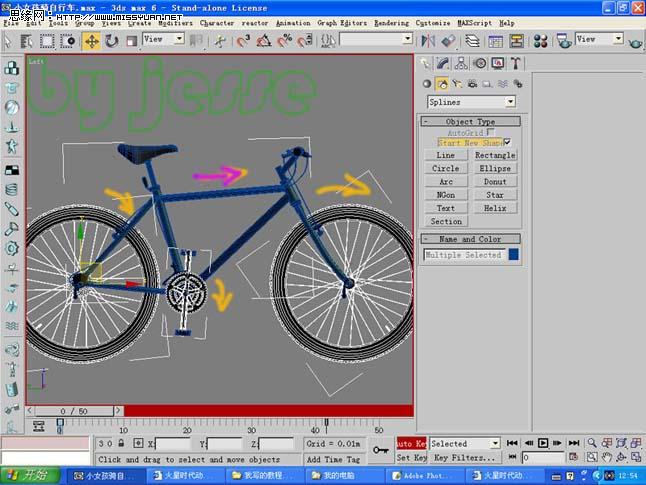Screen dimensions: 646x485
Task: Select Space Warps create category
Action: click(x=502, y=84)
